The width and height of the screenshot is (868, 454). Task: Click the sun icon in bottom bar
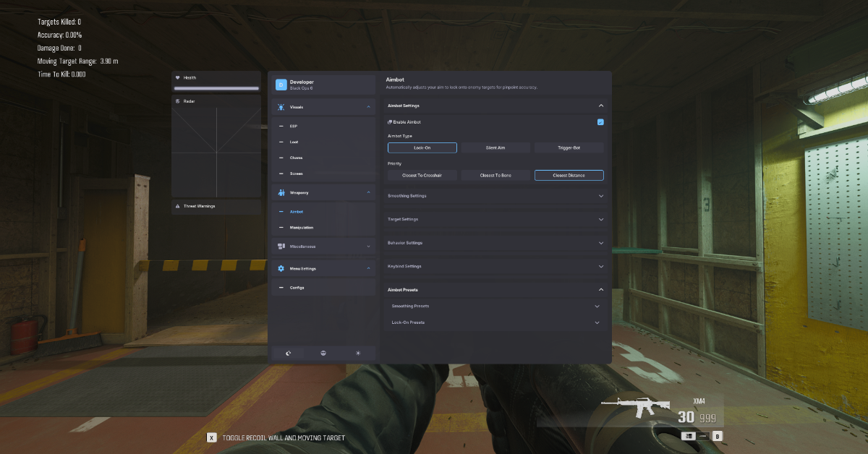pyautogui.click(x=357, y=354)
